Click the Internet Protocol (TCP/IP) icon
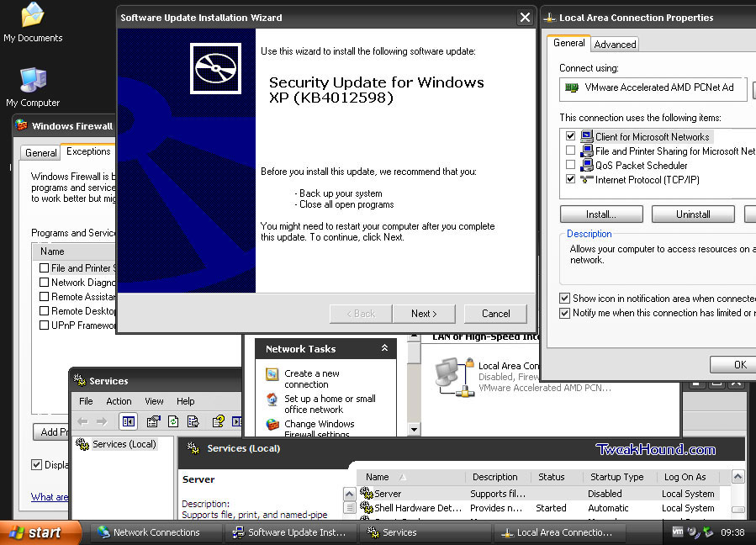Screen dimensions: 756x545 (x=587, y=180)
